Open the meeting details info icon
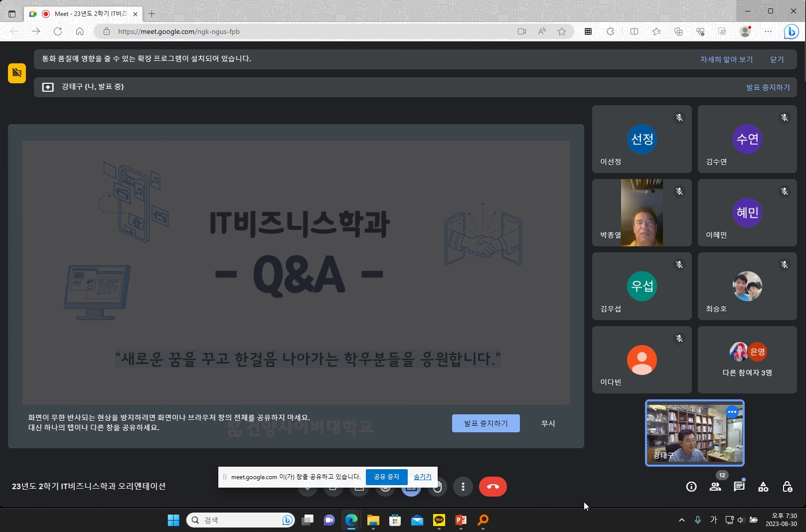Image resolution: width=806 pixels, height=532 pixels. [x=691, y=487]
